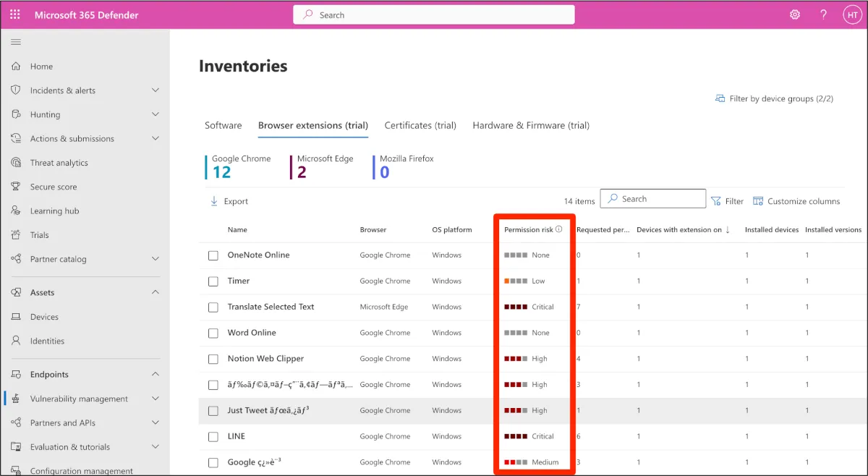
Task: Click the Threat analytics sidebar icon
Action: point(16,163)
